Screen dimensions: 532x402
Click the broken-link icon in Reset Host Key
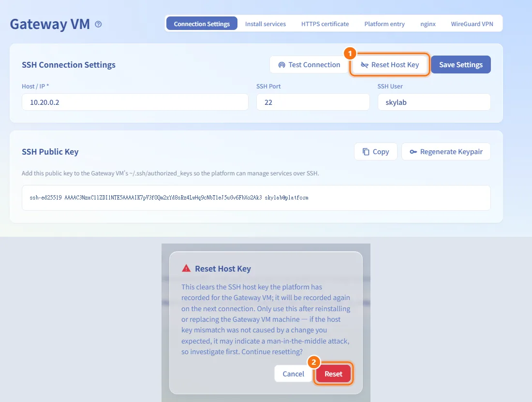(364, 65)
